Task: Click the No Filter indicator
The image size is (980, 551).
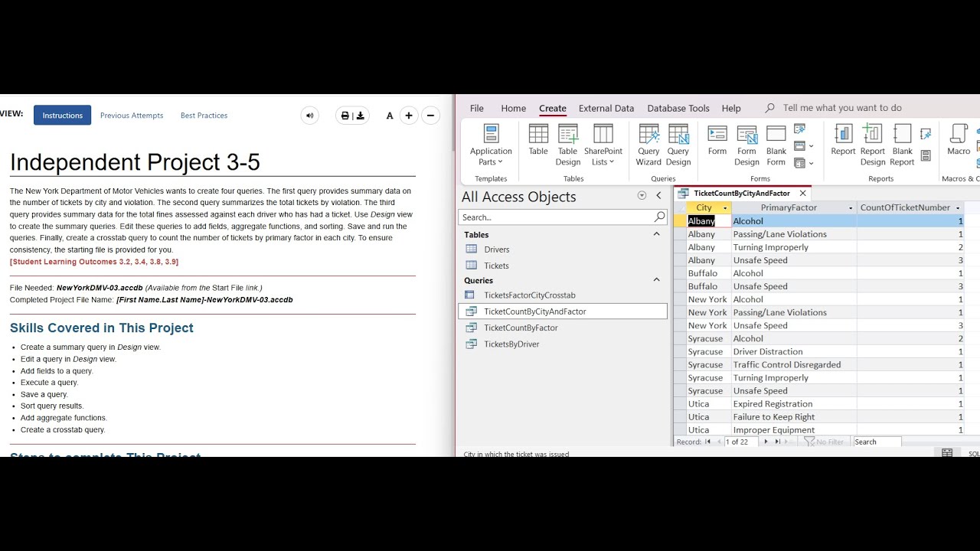Action: [824, 442]
